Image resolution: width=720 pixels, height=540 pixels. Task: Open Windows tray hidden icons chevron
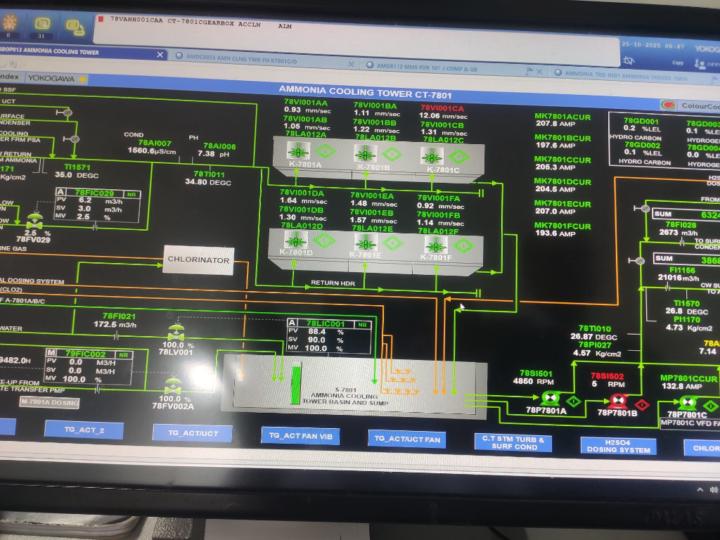tap(700, 490)
